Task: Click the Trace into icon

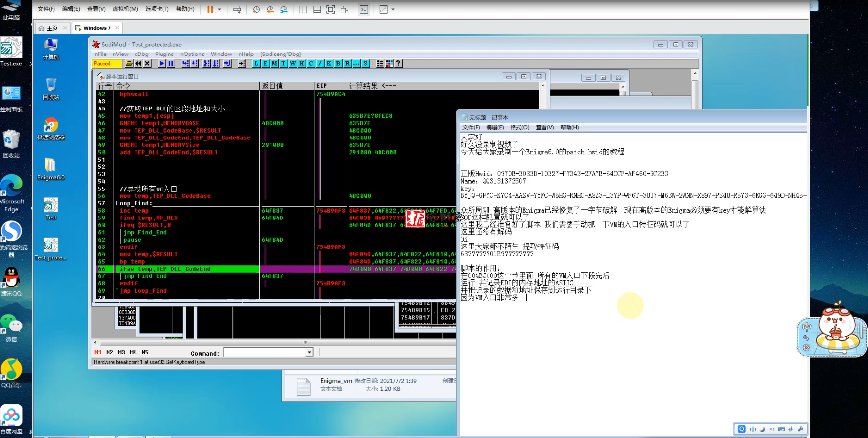Action: tap(206, 63)
